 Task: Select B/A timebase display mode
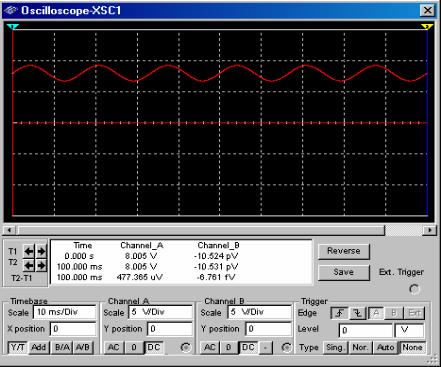click(x=62, y=347)
